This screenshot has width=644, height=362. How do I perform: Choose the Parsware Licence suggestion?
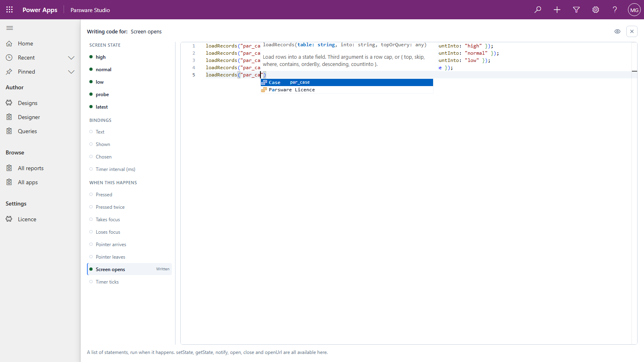[347, 90]
